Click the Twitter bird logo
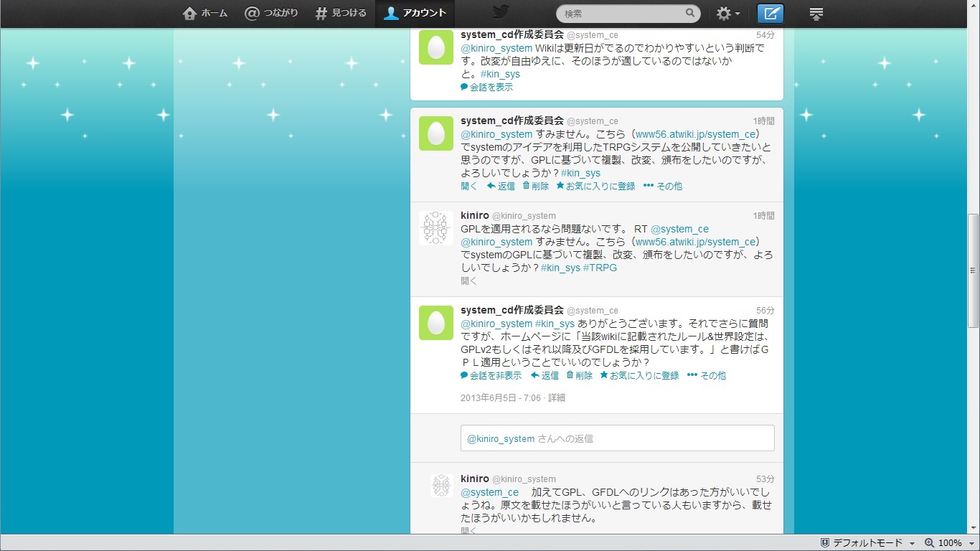980x551 pixels. pos(501,12)
